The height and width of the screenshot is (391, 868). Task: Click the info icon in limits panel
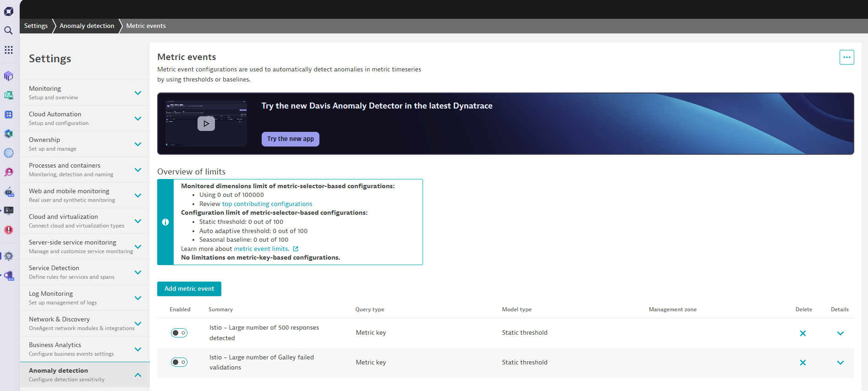click(165, 222)
